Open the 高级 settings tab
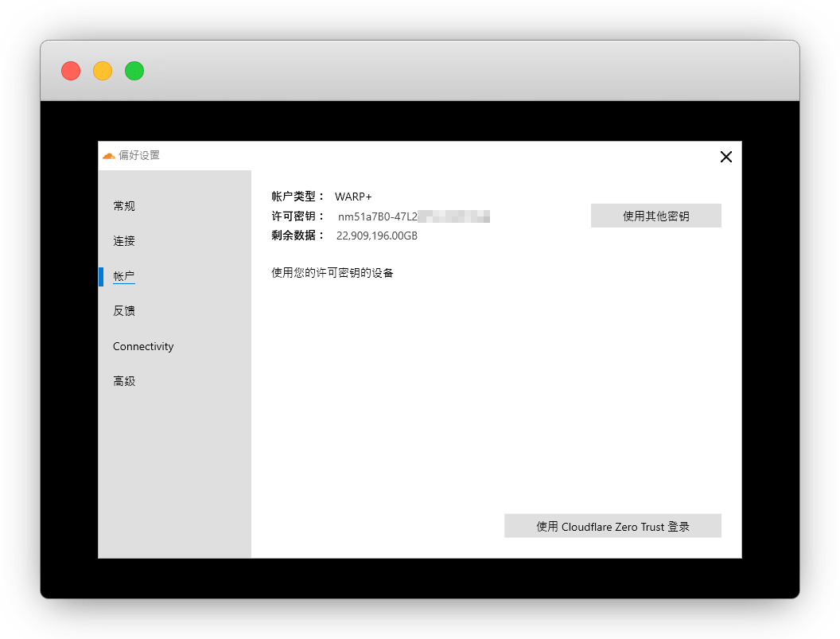Image resolution: width=840 pixels, height=639 pixels. point(124,381)
